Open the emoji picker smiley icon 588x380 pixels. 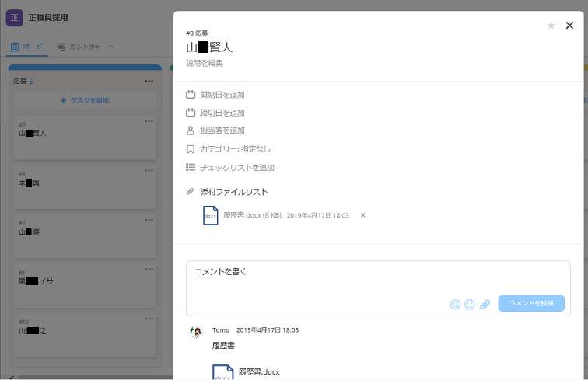[x=470, y=304]
